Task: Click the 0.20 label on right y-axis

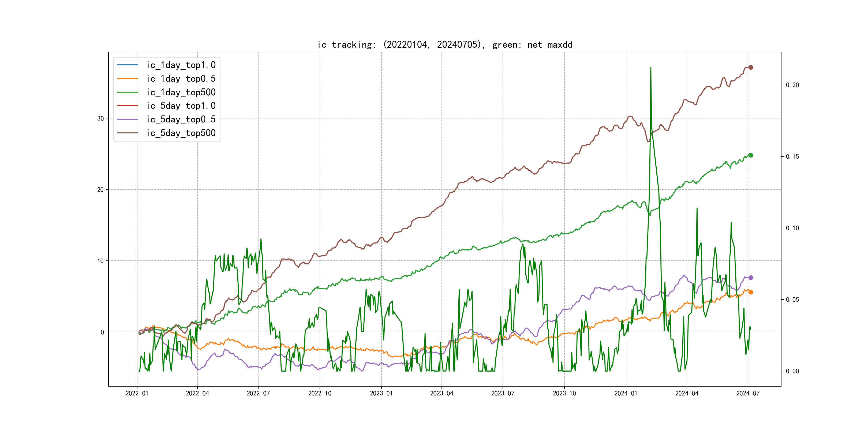Action: [x=792, y=85]
